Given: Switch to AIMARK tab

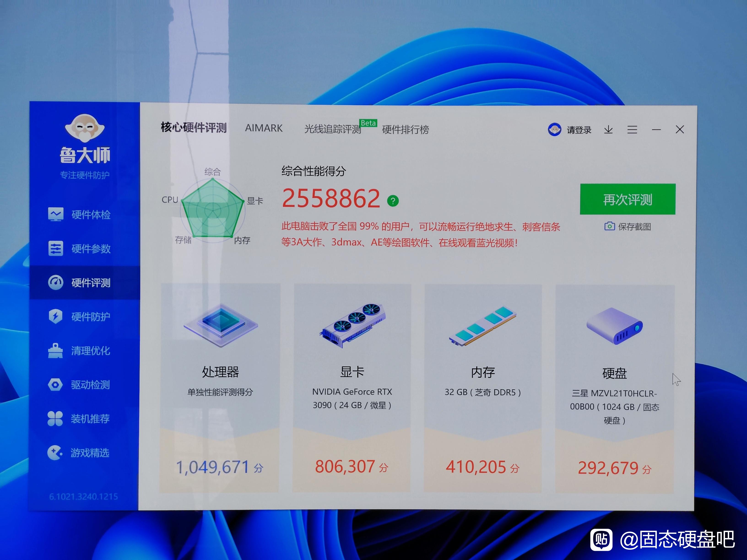Looking at the screenshot, I should 264,128.
